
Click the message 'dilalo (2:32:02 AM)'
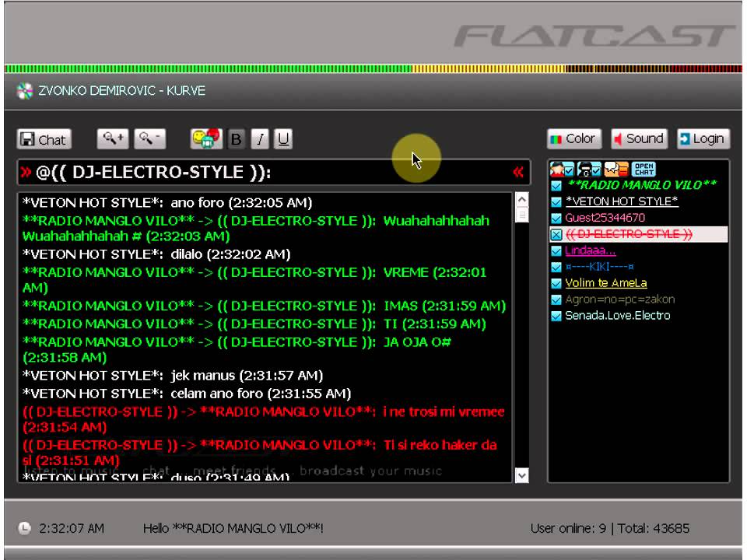pyautogui.click(x=230, y=254)
